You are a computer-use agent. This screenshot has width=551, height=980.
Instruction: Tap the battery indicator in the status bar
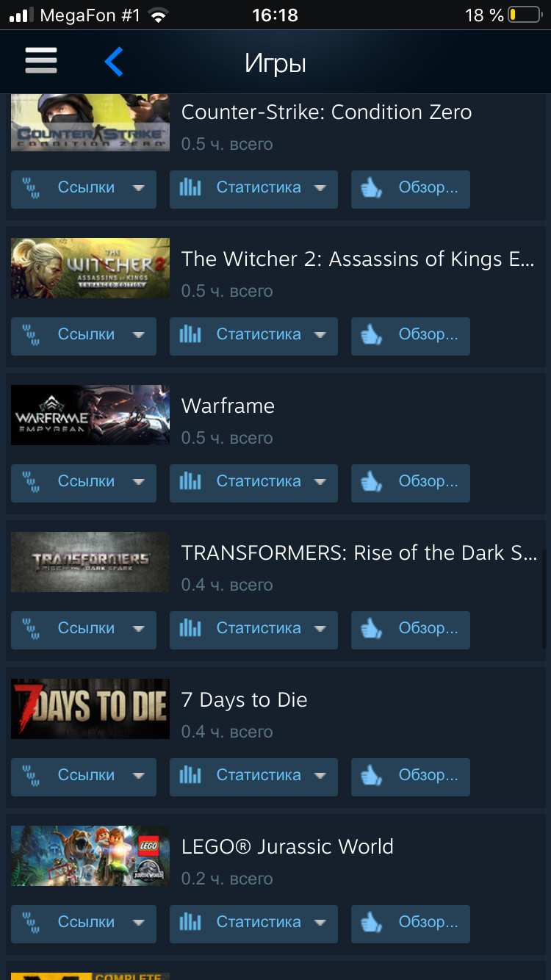pos(523,15)
